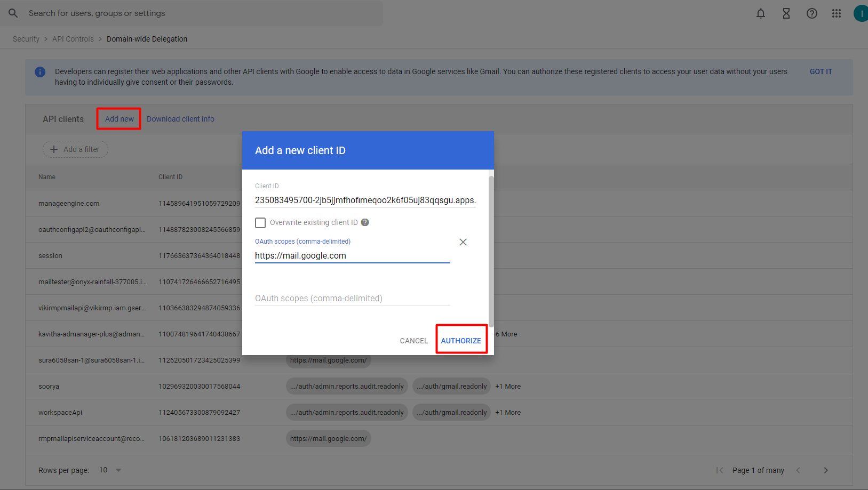The height and width of the screenshot is (490, 868).
Task: Click the info icon in the developer notice banner
Action: (40, 71)
